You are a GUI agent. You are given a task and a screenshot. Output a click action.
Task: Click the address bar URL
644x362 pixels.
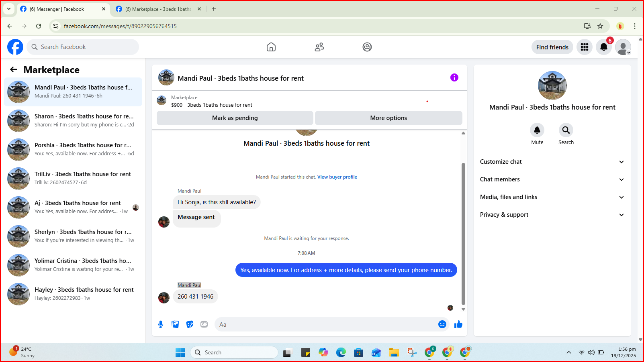(120, 26)
